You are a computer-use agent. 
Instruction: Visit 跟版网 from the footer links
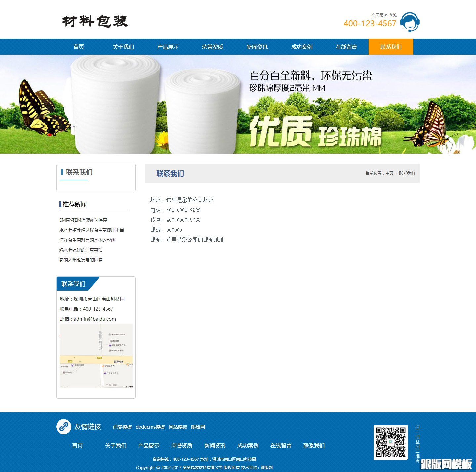click(x=198, y=427)
